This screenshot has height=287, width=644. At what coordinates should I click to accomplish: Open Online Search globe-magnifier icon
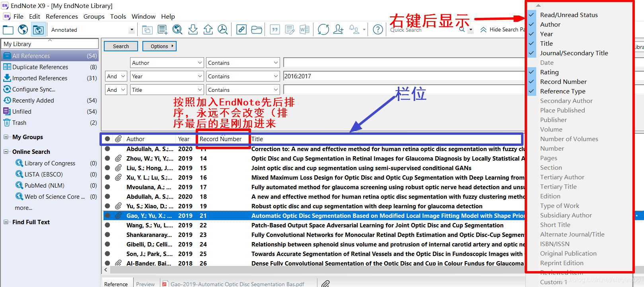[x=177, y=30]
